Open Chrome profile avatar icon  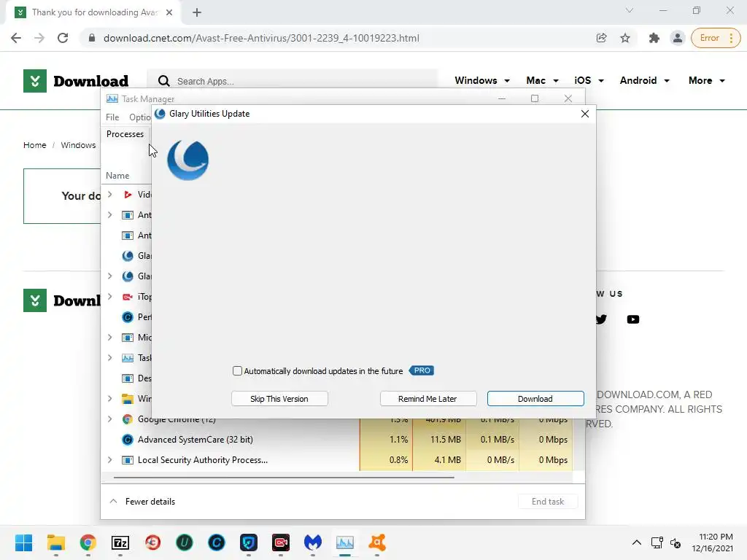click(677, 38)
